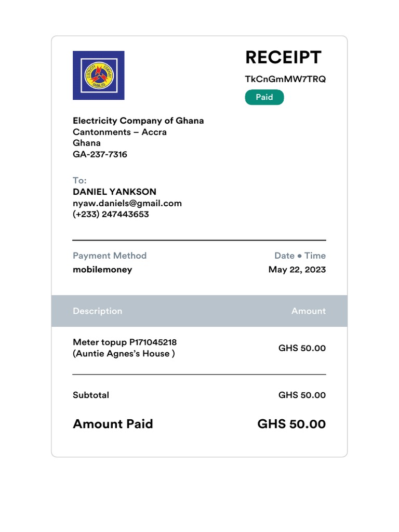Select the recipient name DANIEL YANKSON
This screenshot has height=532, width=399.
114,192
